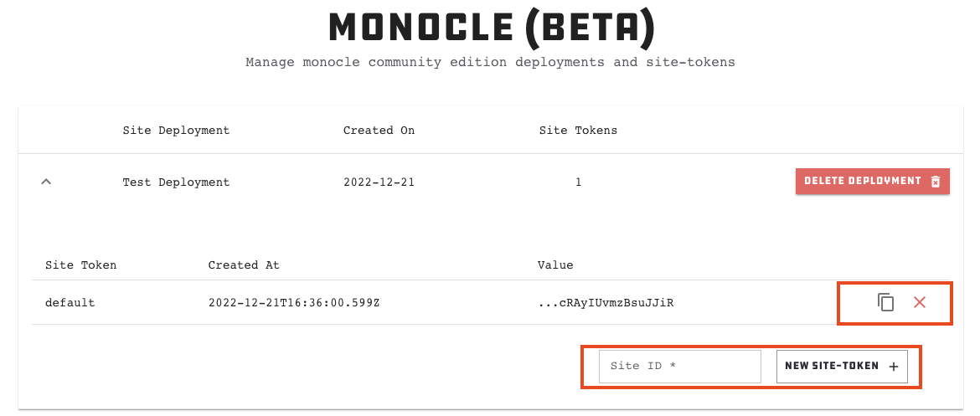Click the Created At sub-table header
This screenshot has width=980, height=416.
click(244, 264)
